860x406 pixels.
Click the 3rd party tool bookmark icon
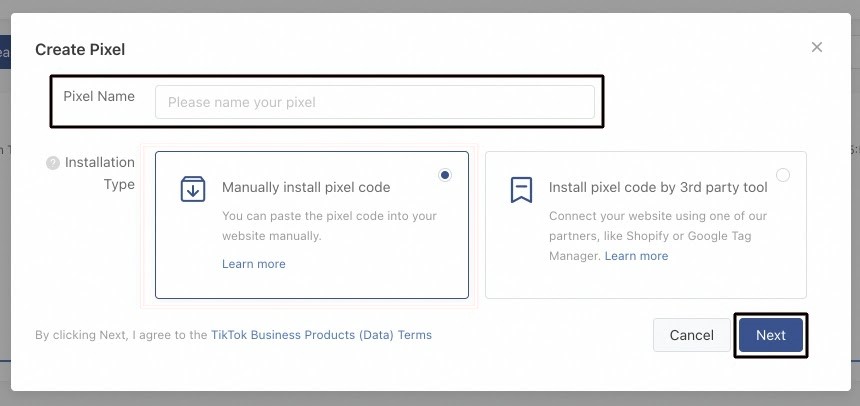click(x=521, y=189)
